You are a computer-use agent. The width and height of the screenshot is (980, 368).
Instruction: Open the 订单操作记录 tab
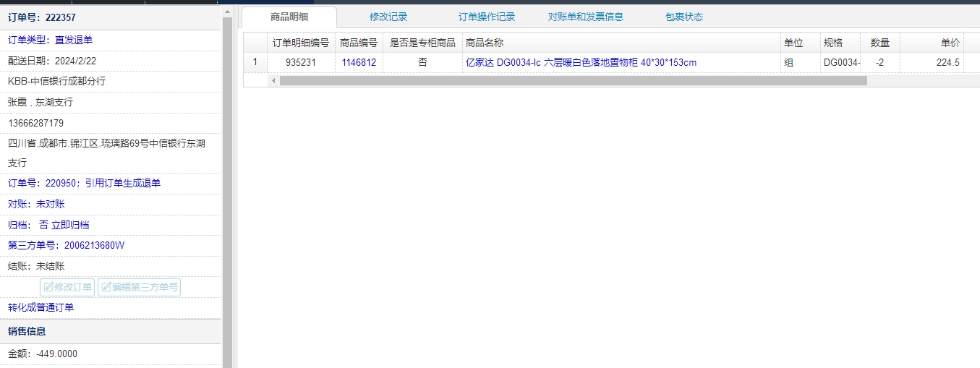point(487,17)
